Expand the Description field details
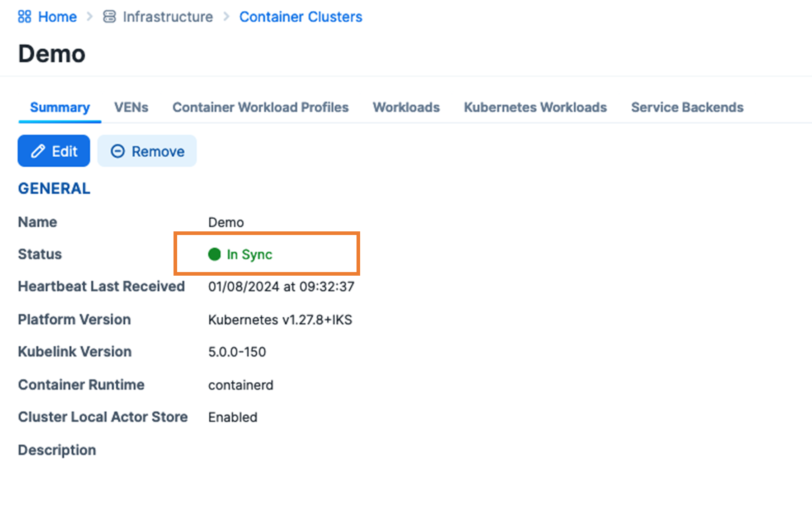Viewport: 812px width, 512px height. [56, 450]
